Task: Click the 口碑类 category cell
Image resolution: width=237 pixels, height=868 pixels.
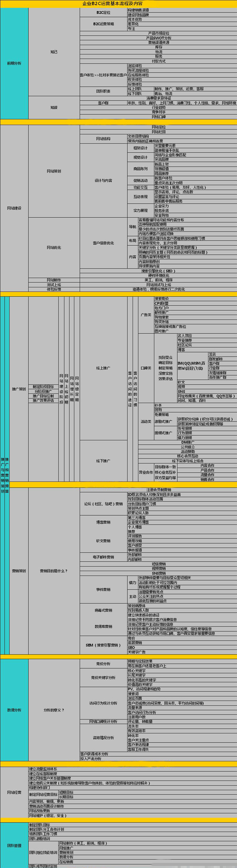Action: 146,368
